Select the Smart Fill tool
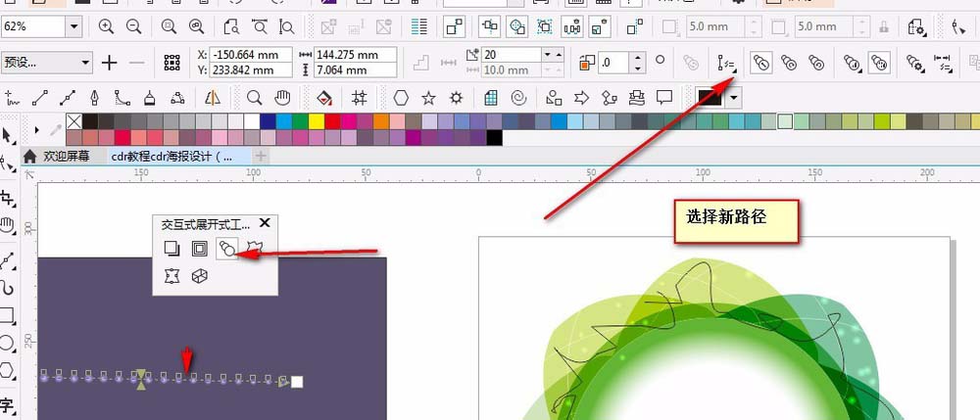The image size is (980, 420). (x=324, y=98)
